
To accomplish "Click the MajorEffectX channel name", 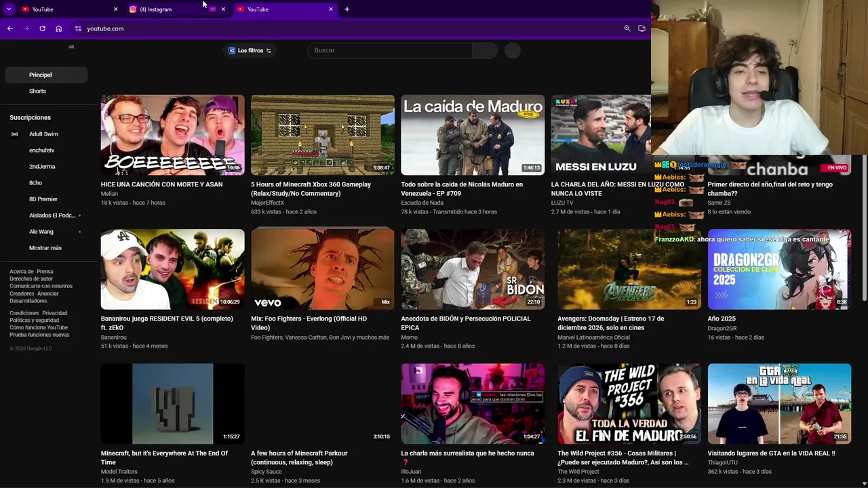I will pyautogui.click(x=268, y=203).
